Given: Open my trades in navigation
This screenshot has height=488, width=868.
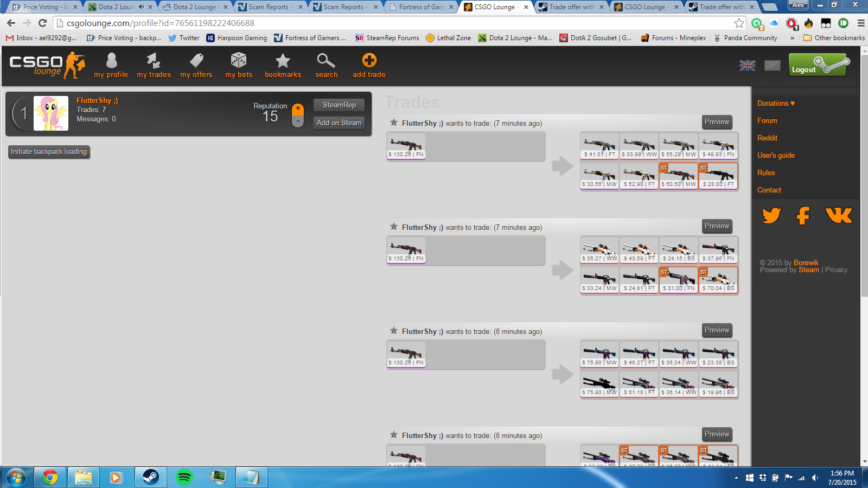Looking at the screenshot, I should point(154,61).
